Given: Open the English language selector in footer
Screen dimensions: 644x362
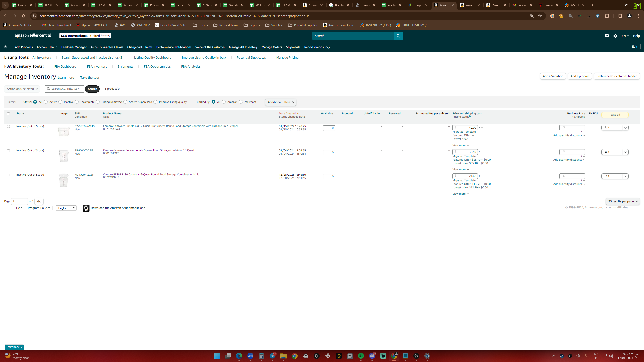Looking at the screenshot, I should point(66,208).
